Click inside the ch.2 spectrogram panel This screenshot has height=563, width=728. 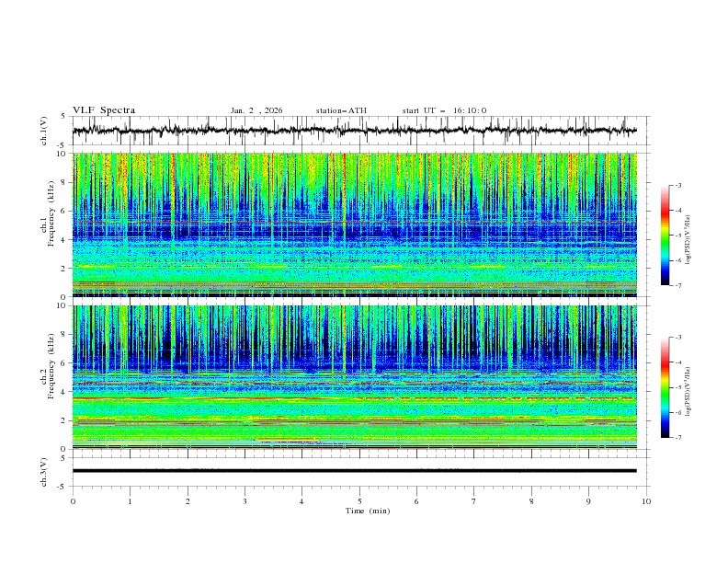coord(355,377)
